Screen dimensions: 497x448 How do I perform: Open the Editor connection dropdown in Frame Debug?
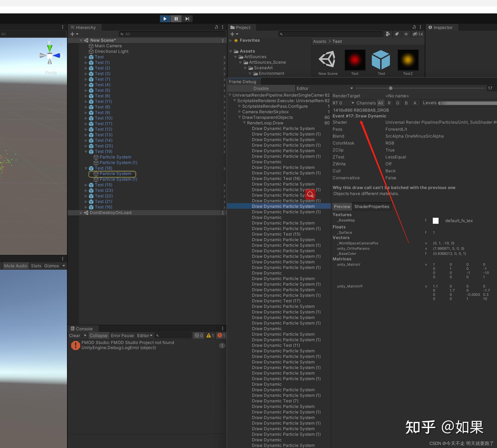pos(325,88)
